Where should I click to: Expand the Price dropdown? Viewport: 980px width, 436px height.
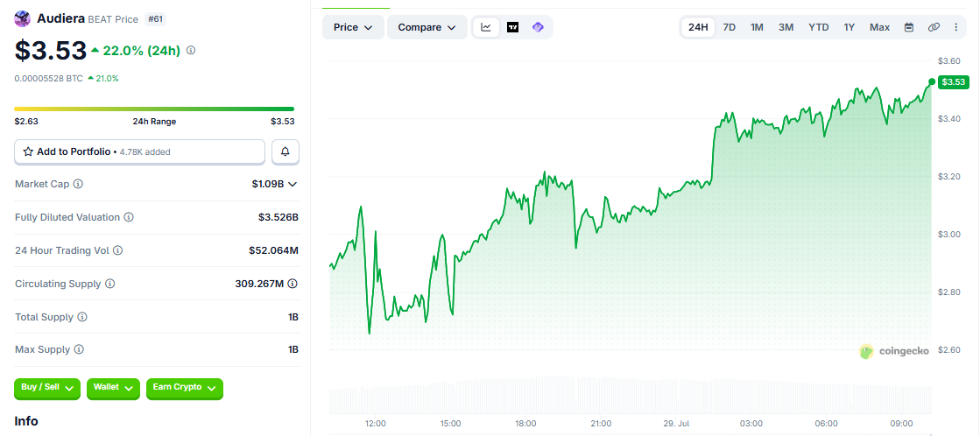(x=353, y=27)
